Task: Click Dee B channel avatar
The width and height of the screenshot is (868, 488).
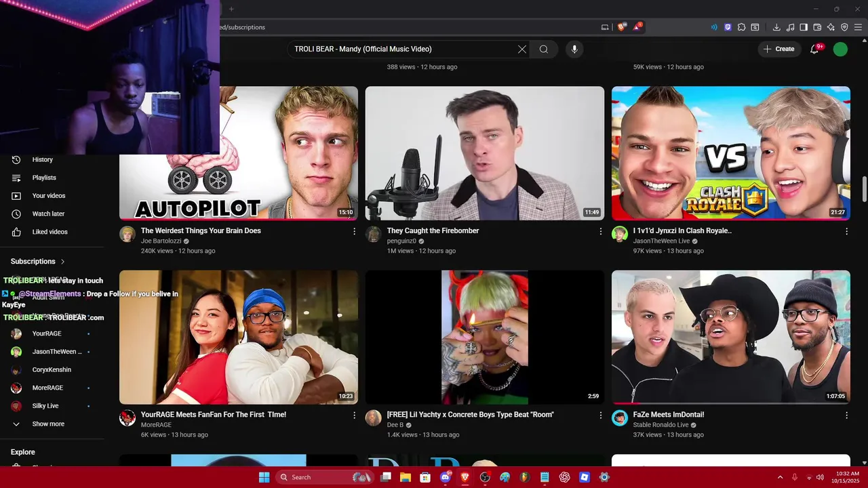Action: [374, 418]
